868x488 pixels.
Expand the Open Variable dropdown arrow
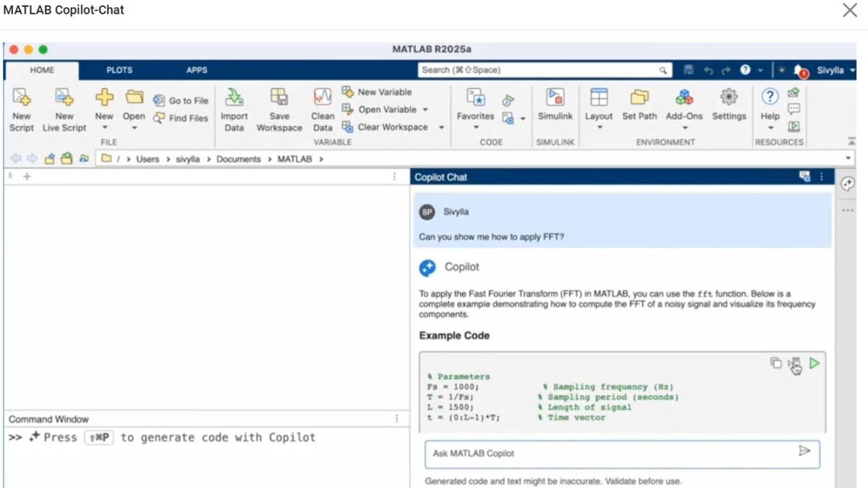(425, 110)
